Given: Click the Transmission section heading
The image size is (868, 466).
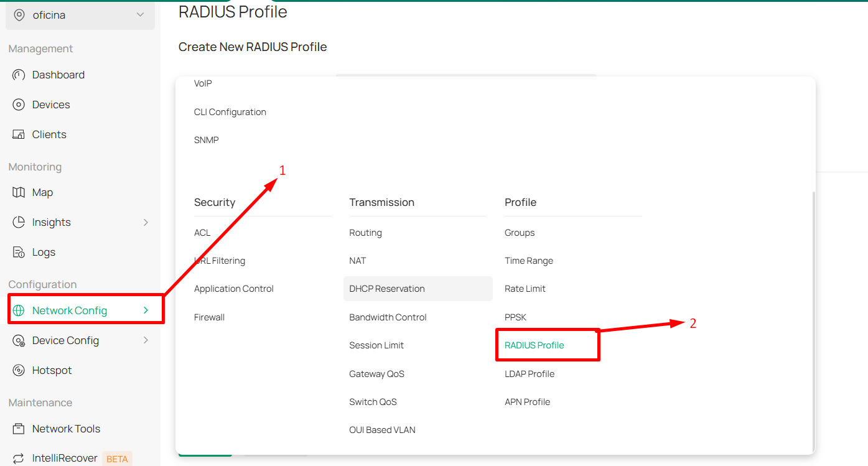Looking at the screenshot, I should click(381, 202).
